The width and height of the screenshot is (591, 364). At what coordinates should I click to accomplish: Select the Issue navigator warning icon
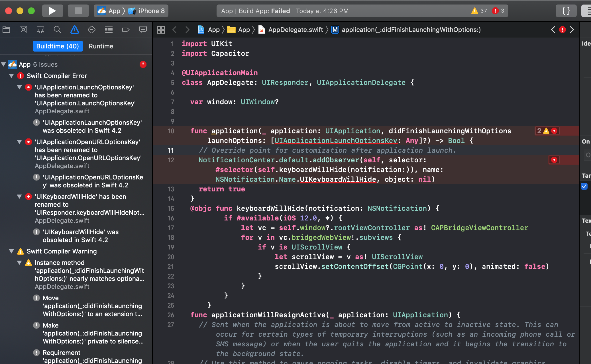(75, 30)
